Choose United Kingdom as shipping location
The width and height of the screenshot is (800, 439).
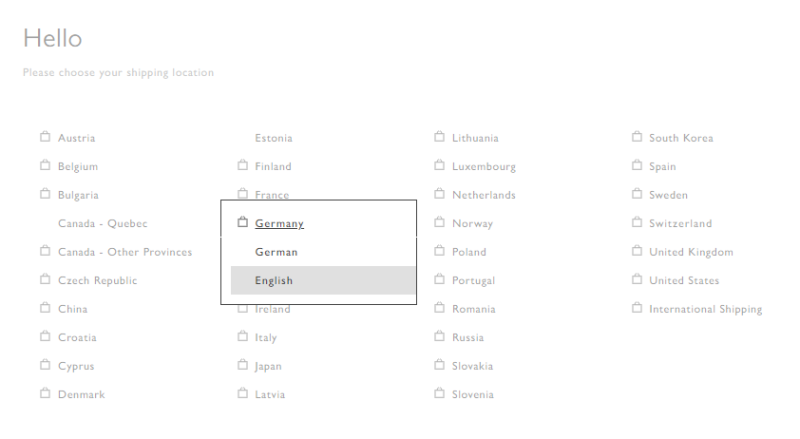(691, 252)
